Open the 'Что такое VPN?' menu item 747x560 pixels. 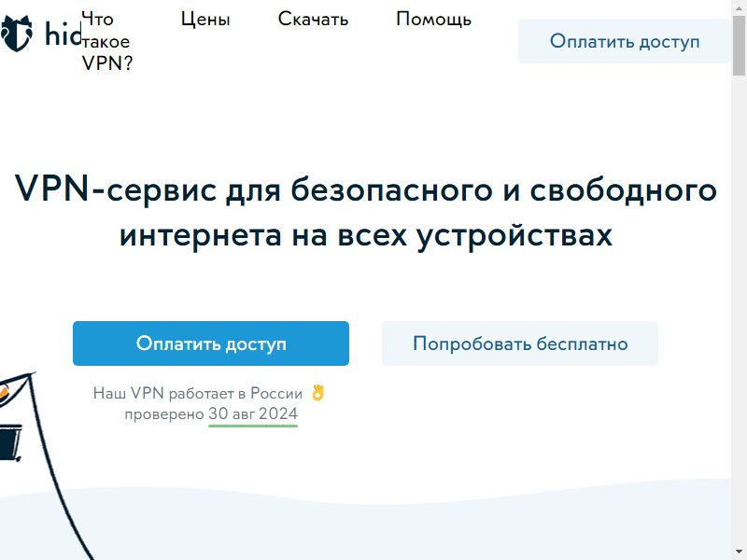tap(106, 41)
